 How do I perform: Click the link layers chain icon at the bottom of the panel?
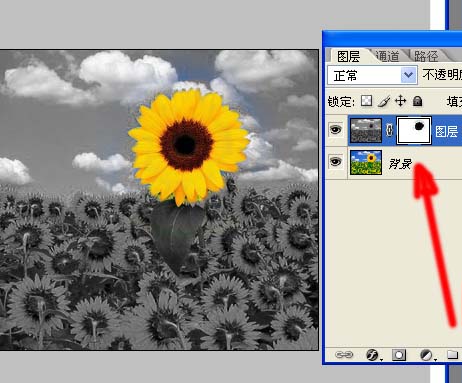pos(344,355)
